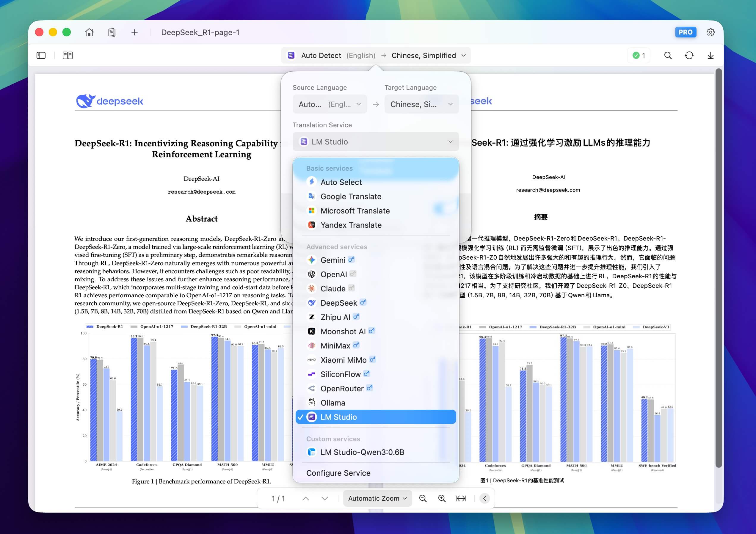Choose Auto Select service
Screen dimensions: 756x534
pyautogui.click(x=376, y=182)
